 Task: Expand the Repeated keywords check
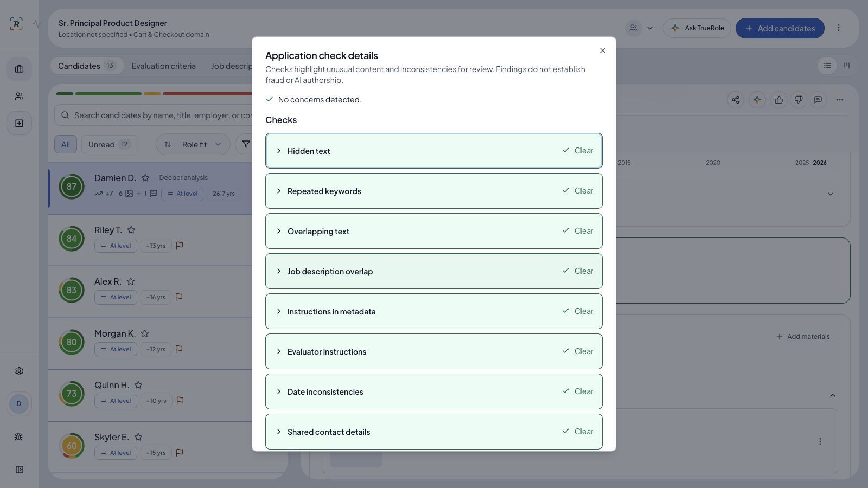pos(433,191)
